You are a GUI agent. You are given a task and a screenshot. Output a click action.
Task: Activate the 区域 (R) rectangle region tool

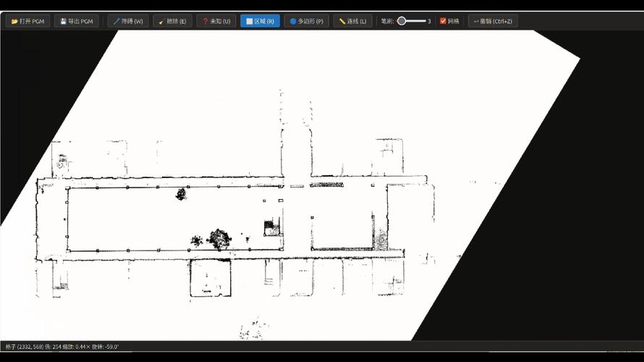(260, 21)
